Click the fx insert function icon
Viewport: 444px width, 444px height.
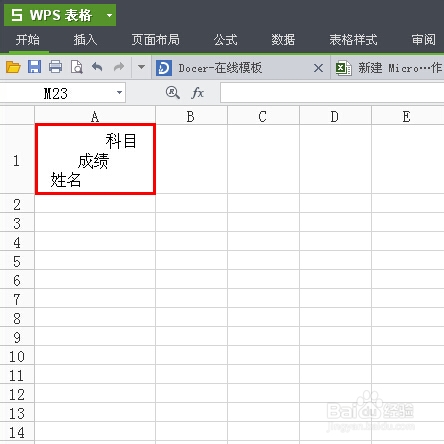coord(197,93)
